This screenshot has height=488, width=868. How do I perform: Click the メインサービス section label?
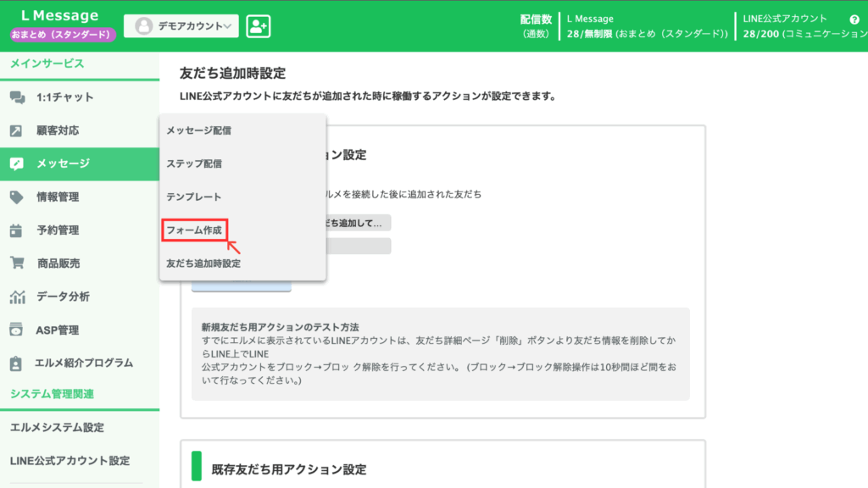(x=47, y=64)
